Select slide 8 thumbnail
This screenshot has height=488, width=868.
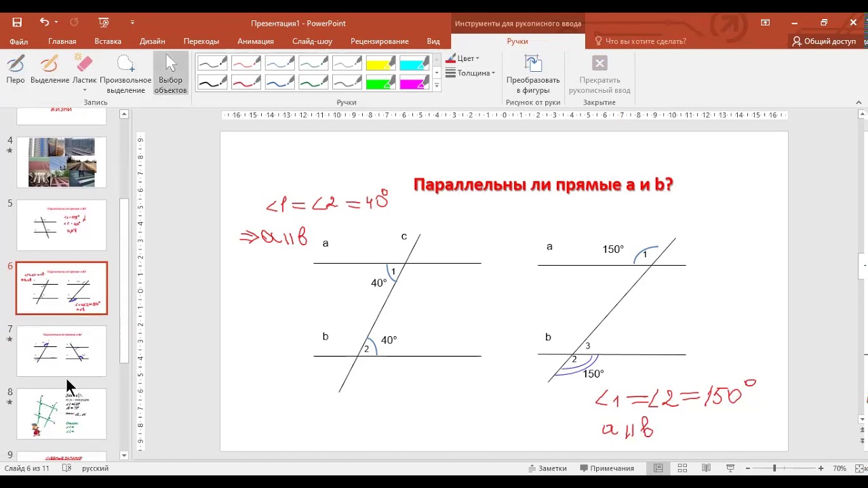[x=62, y=413]
